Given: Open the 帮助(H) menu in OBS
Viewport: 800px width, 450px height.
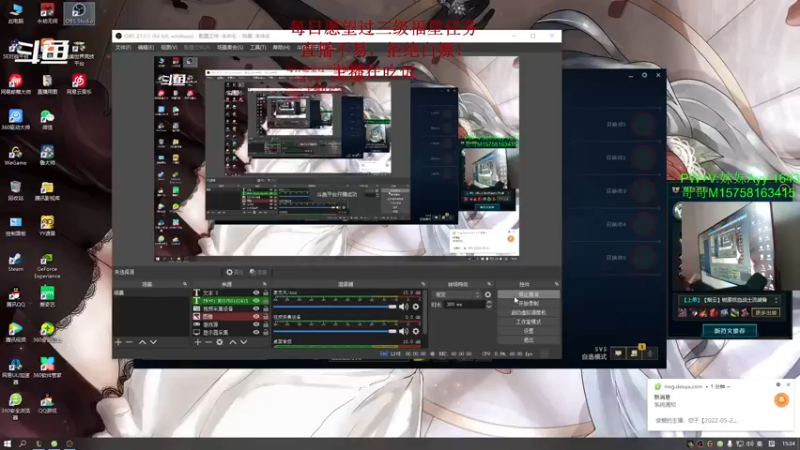Looking at the screenshot, I should click(281, 47).
